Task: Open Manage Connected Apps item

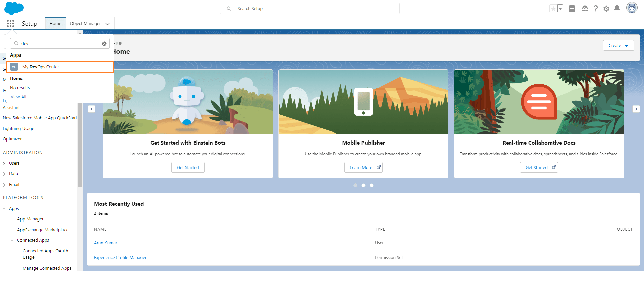Action: point(47,268)
